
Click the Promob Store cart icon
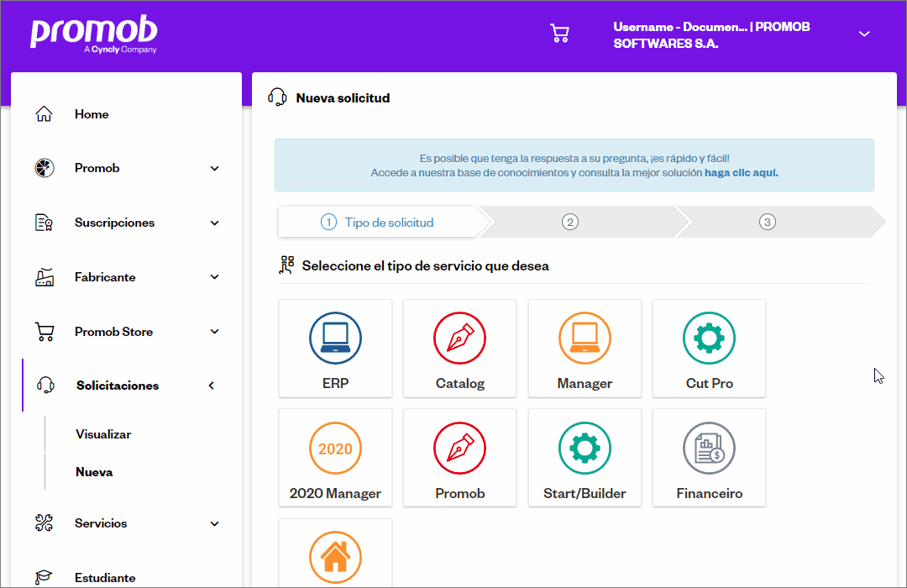45,332
